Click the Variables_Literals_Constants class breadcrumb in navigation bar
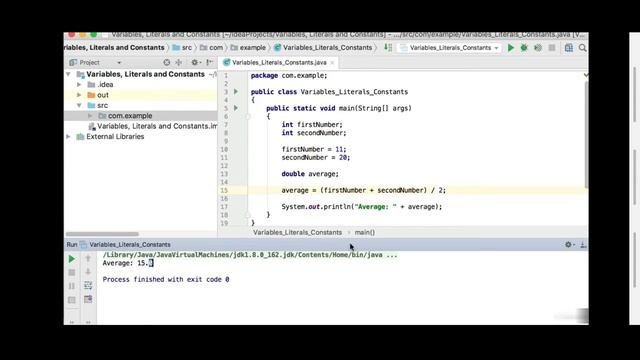Image resolution: width=640 pixels, height=360 pixels. (x=323, y=48)
